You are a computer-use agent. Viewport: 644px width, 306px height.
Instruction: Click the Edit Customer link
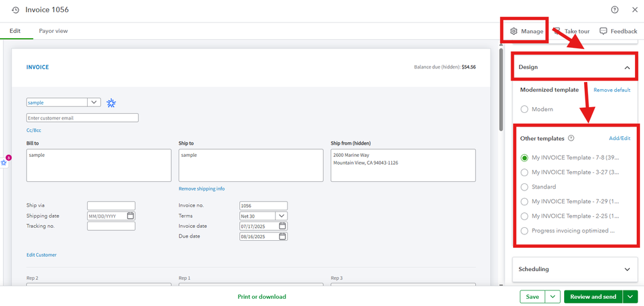[x=41, y=255]
